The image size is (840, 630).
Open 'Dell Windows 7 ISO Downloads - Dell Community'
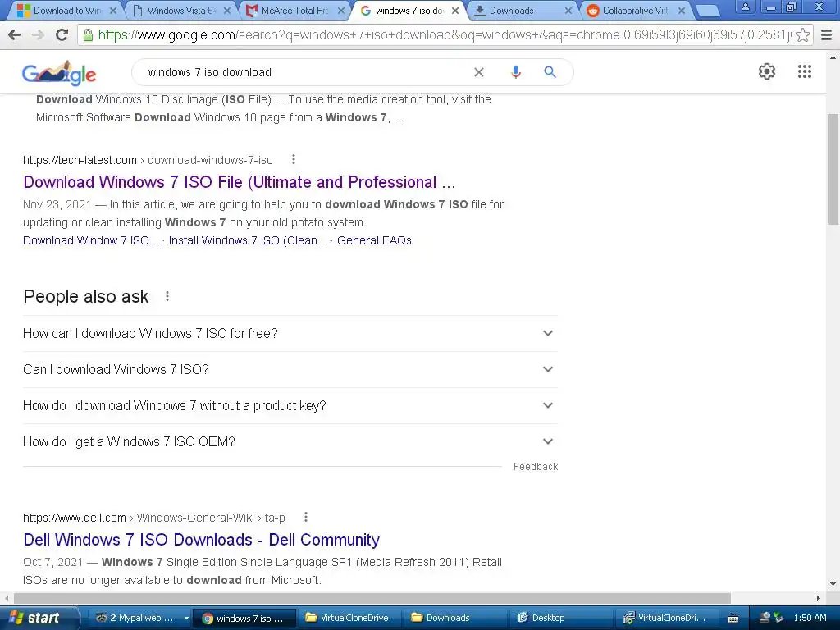(x=202, y=540)
